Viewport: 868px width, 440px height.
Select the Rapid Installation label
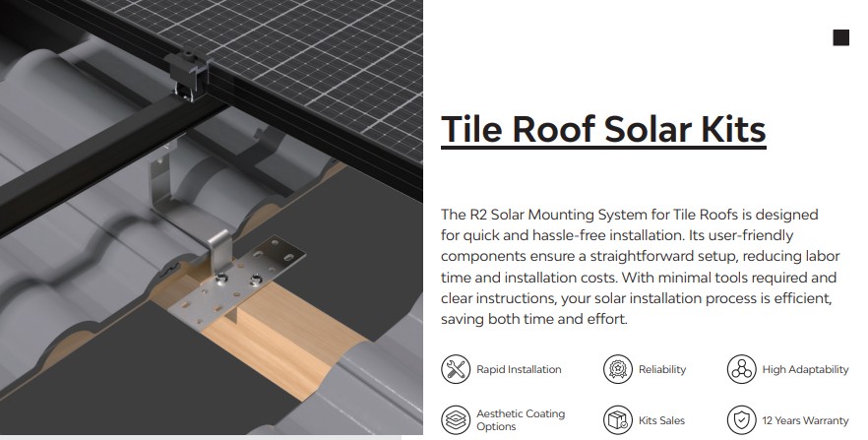point(519,370)
